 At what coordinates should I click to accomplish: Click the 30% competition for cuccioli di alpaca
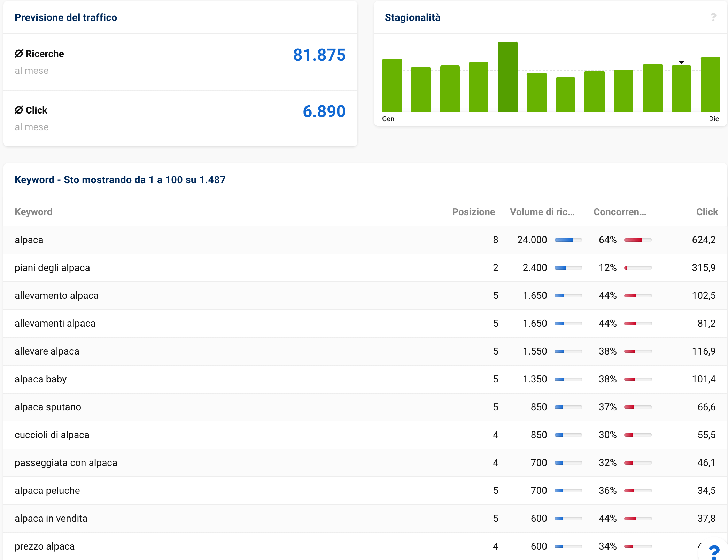click(607, 435)
